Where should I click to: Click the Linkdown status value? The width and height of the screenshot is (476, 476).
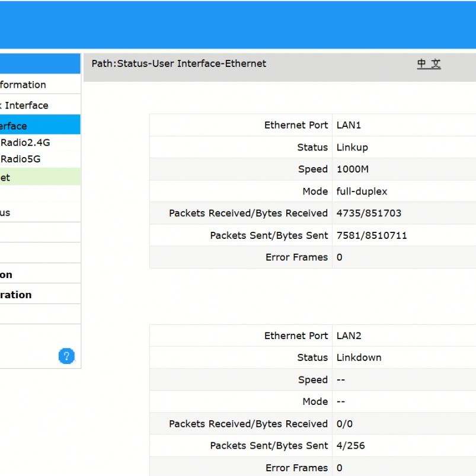tap(359, 357)
